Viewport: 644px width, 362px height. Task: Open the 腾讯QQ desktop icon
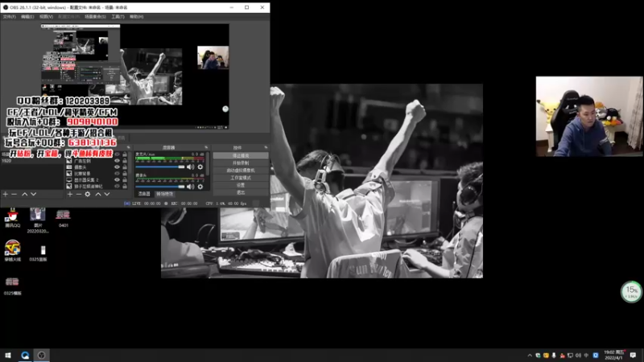point(13,218)
